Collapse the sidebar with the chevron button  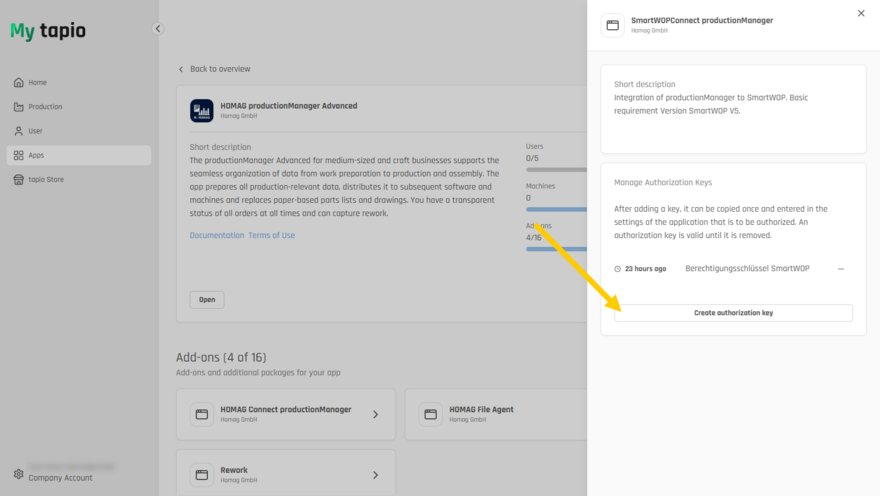point(158,29)
